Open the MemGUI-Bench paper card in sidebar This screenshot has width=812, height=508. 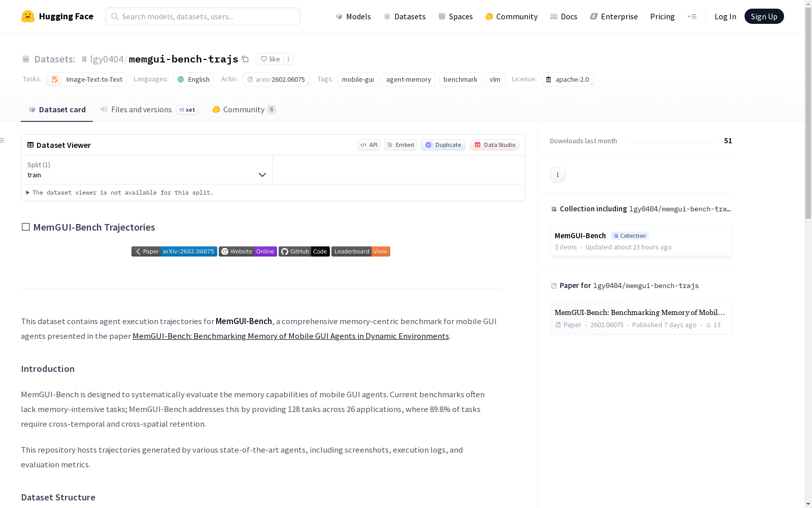[x=641, y=318]
